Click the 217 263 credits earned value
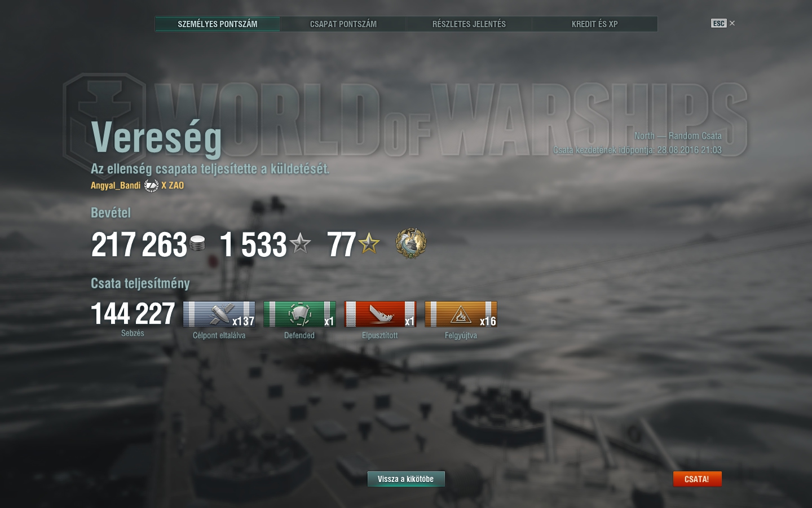Viewport: 812px width, 508px height. (x=139, y=244)
